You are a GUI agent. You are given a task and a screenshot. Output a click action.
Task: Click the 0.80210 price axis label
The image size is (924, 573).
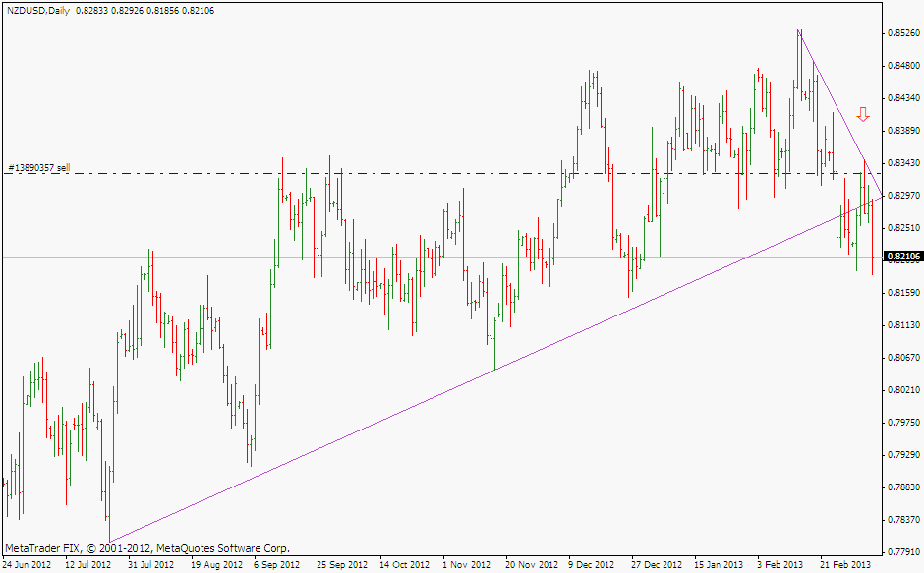coord(902,390)
